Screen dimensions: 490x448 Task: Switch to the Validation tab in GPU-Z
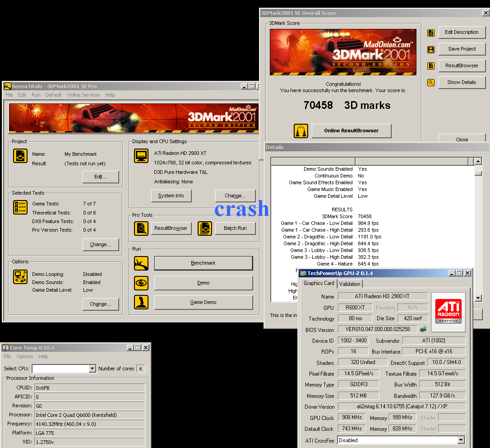(x=350, y=284)
